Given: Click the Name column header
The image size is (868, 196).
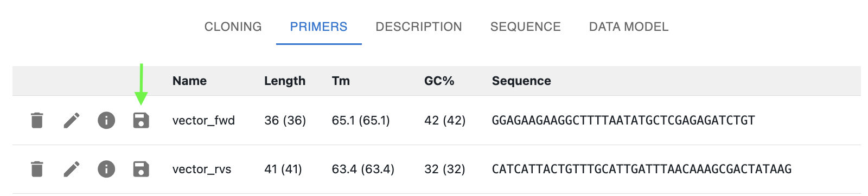Looking at the screenshot, I should 189,81.
